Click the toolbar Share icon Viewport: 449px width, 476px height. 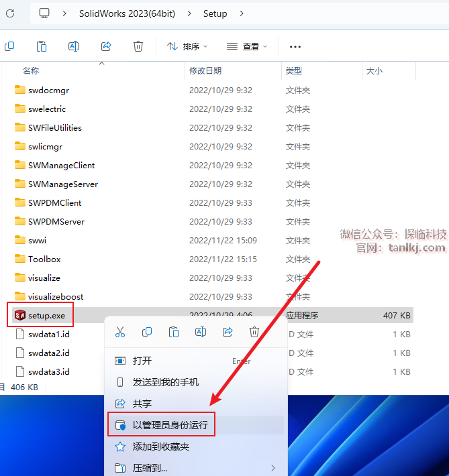(x=106, y=46)
